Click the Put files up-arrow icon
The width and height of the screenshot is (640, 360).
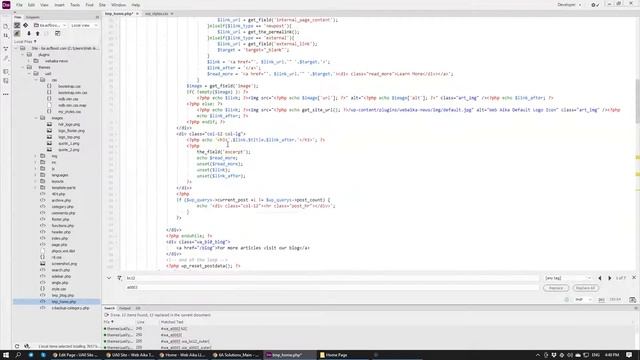pyautogui.click(x=37, y=33)
